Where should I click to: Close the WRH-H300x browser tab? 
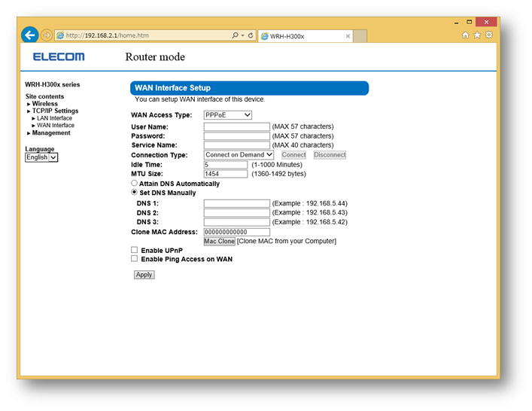coord(348,36)
